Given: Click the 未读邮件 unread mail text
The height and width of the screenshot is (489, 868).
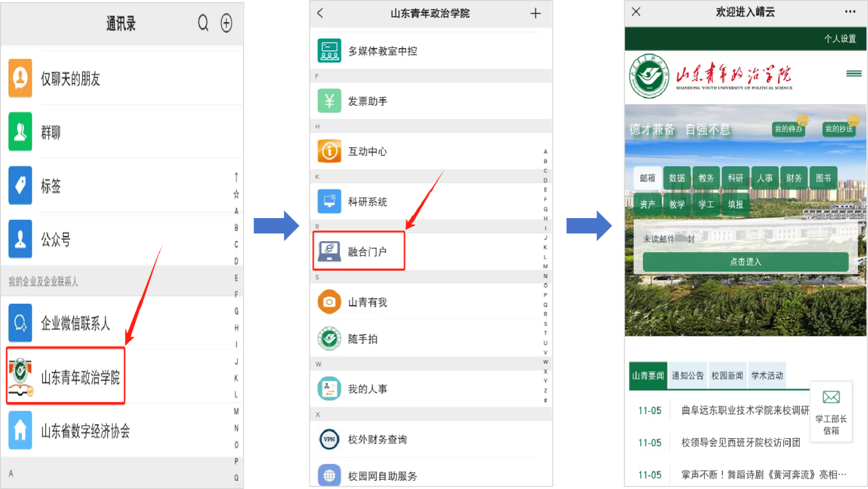Looking at the screenshot, I should (x=668, y=239).
